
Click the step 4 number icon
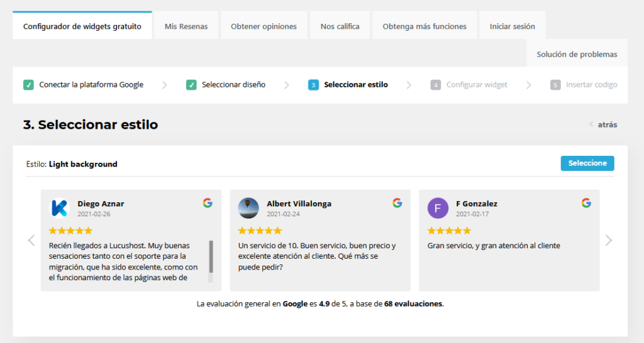435,85
